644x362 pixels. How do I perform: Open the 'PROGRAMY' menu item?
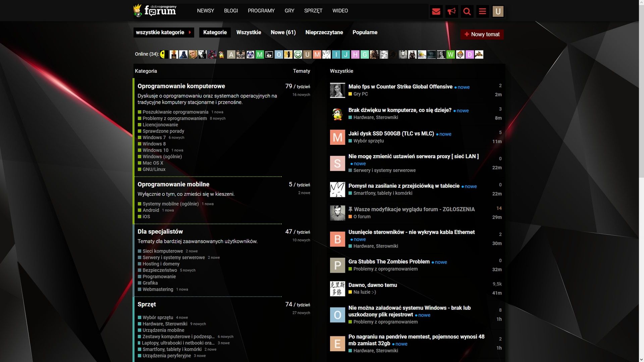click(261, 11)
